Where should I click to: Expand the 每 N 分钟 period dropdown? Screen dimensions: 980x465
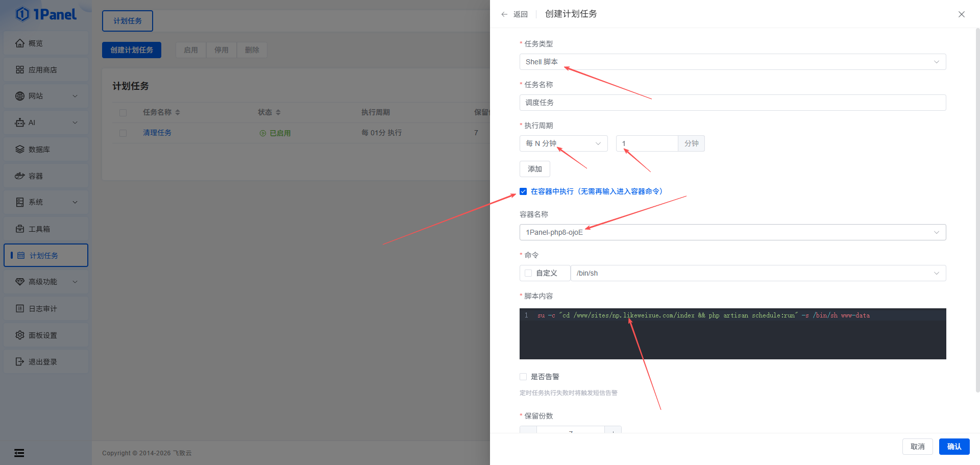click(x=563, y=143)
